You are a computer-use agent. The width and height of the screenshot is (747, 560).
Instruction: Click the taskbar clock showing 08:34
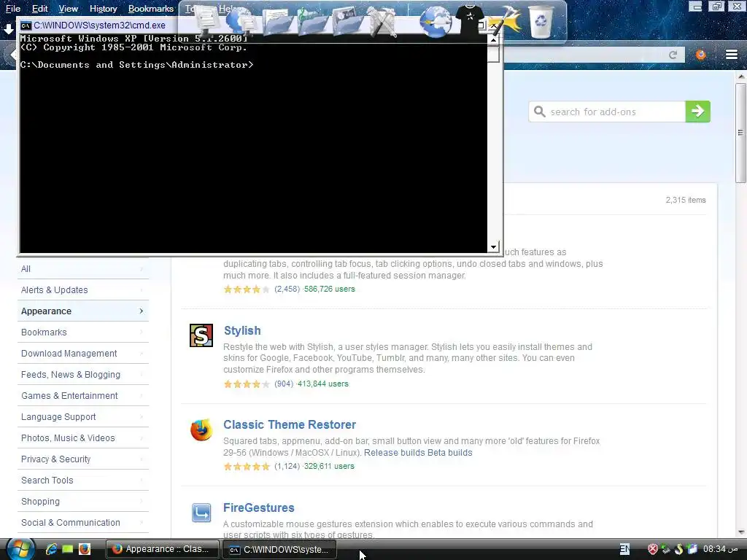click(720, 549)
